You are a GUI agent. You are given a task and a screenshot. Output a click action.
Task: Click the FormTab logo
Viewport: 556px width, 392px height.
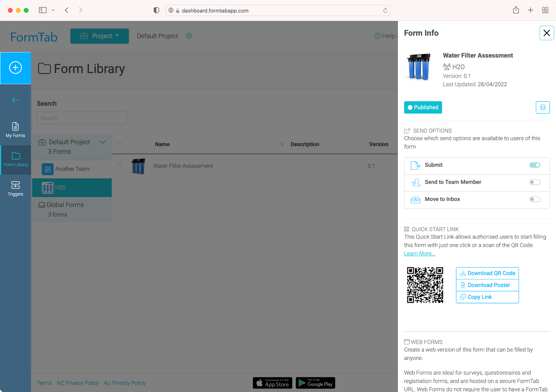[34, 37]
